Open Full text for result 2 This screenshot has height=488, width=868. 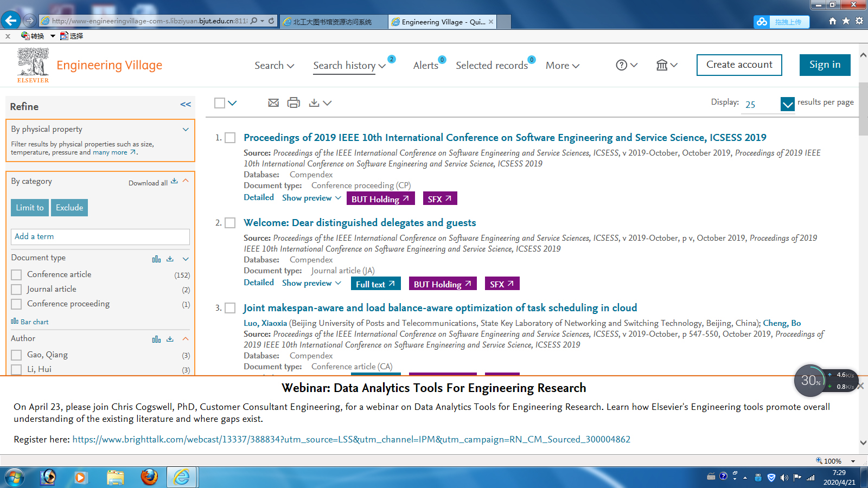[x=375, y=284]
